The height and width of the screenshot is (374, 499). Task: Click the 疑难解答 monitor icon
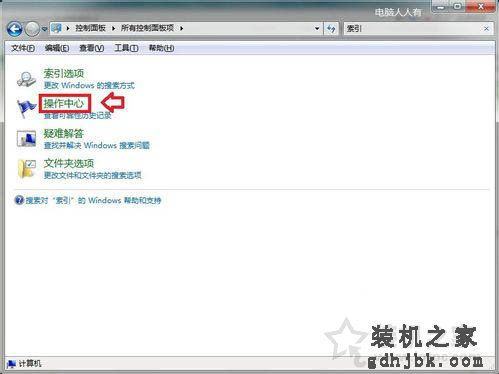pyautogui.click(x=26, y=139)
